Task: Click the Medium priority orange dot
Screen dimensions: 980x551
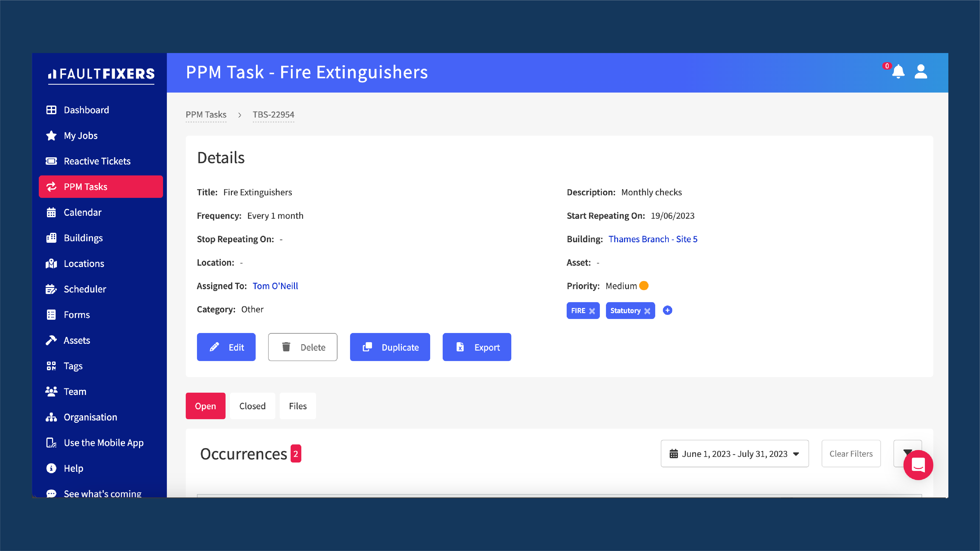Action: [644, 286]
